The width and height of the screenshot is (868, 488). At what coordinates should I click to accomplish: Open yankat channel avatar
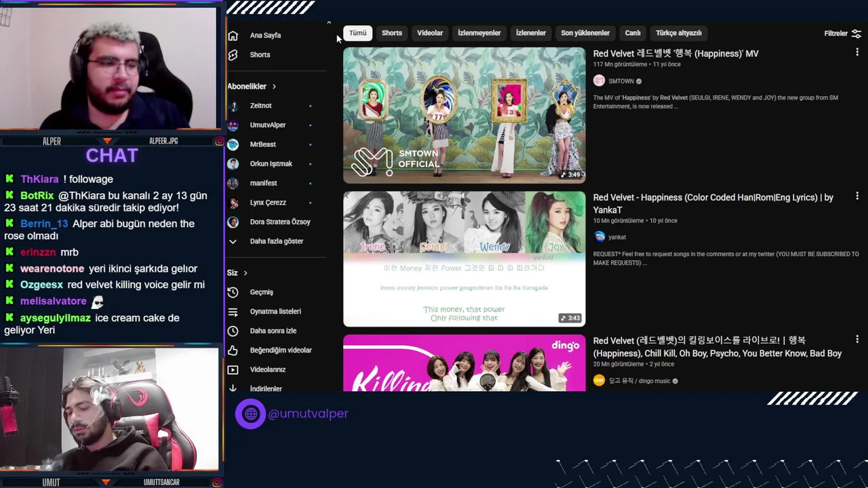pyautogui.click(x=599, y=237)
